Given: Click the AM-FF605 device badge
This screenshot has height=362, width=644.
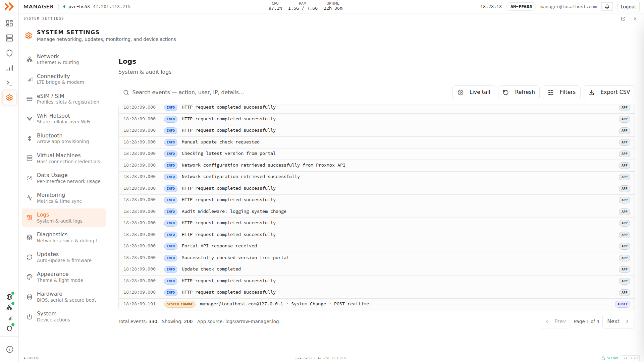Looking at the screenshot, I should point(521,7).
